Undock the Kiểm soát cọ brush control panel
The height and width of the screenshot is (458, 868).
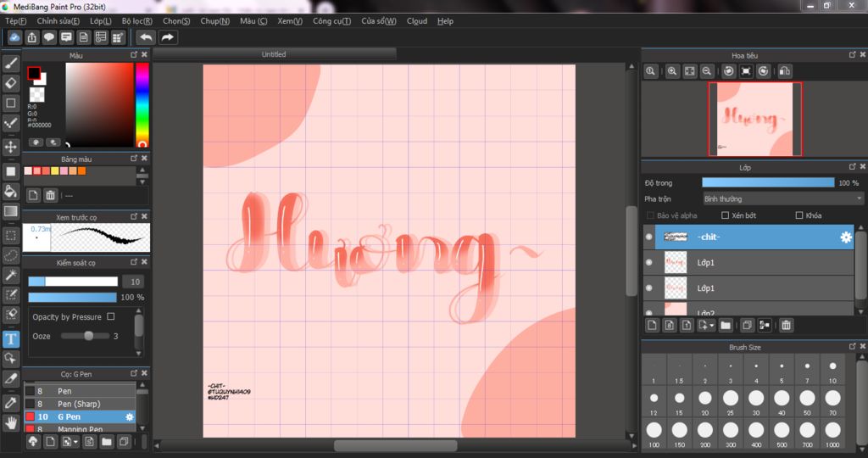click(x=134, y=261)
